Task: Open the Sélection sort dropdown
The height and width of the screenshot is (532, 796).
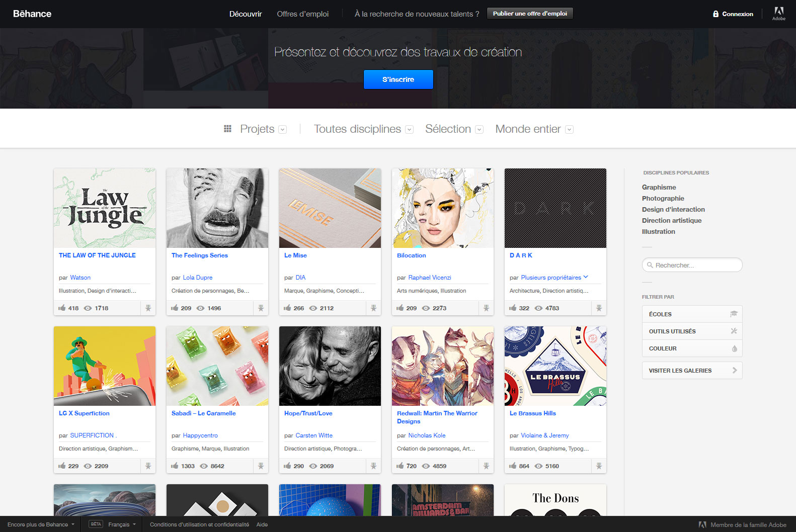Action: point(454,129)
